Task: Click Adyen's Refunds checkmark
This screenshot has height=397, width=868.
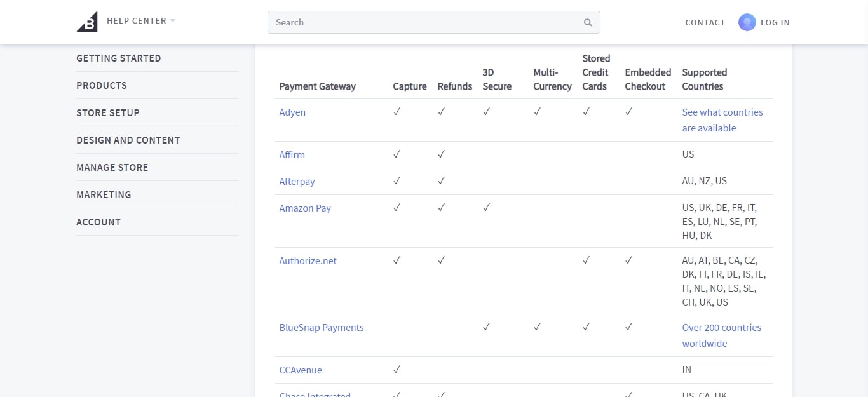Action: pyautogui.click(x=441, y=112)
